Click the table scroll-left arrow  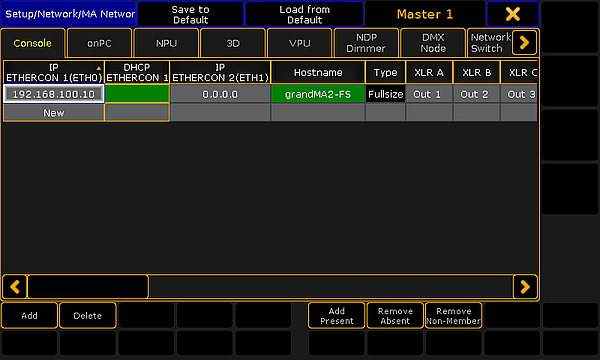(15, 287)
